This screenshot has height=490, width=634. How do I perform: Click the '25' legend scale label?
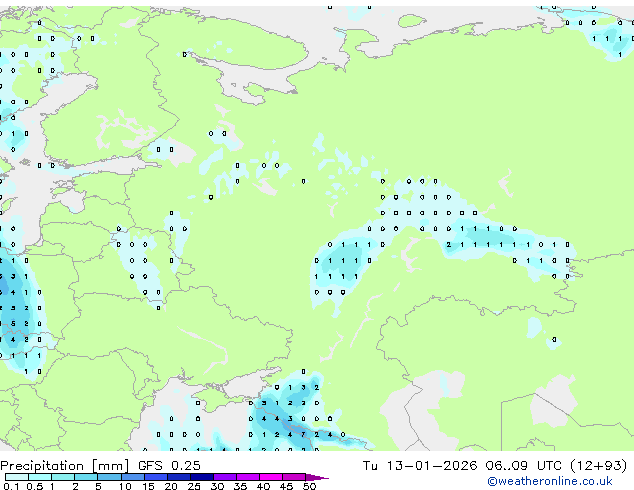(194, 486)
